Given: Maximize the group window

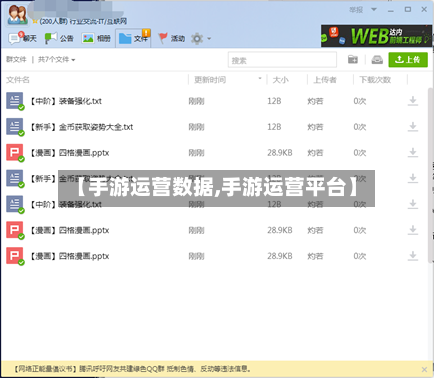Looking at the screenshot, I should 408,9.
